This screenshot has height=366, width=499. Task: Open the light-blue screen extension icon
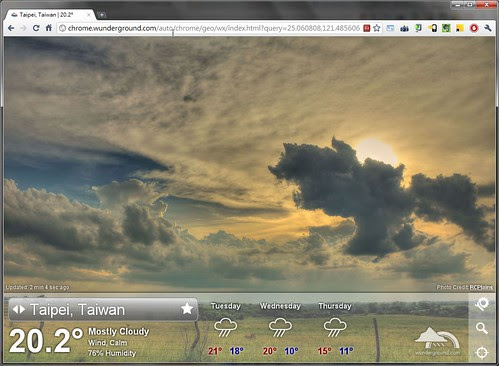tap(390, 28)
